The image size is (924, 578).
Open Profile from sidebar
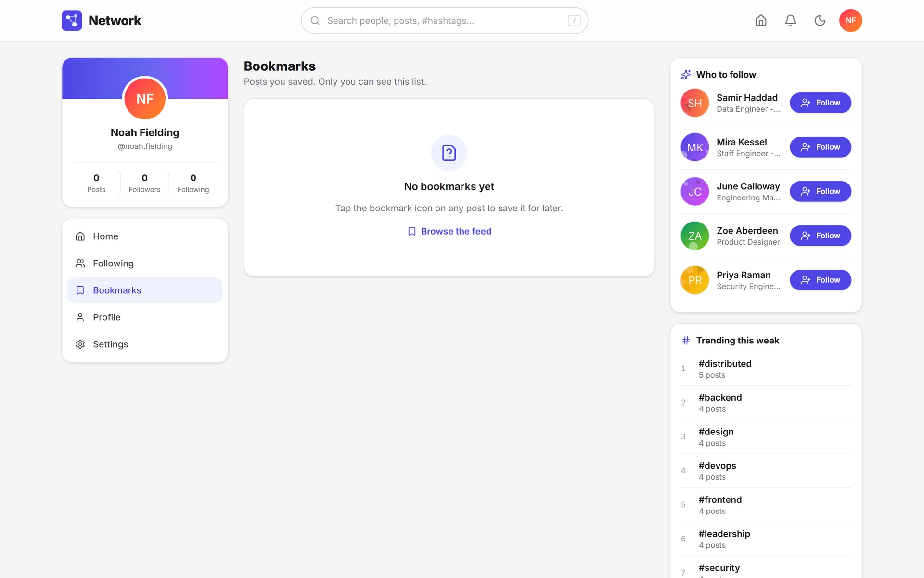(x=145, y=317)
